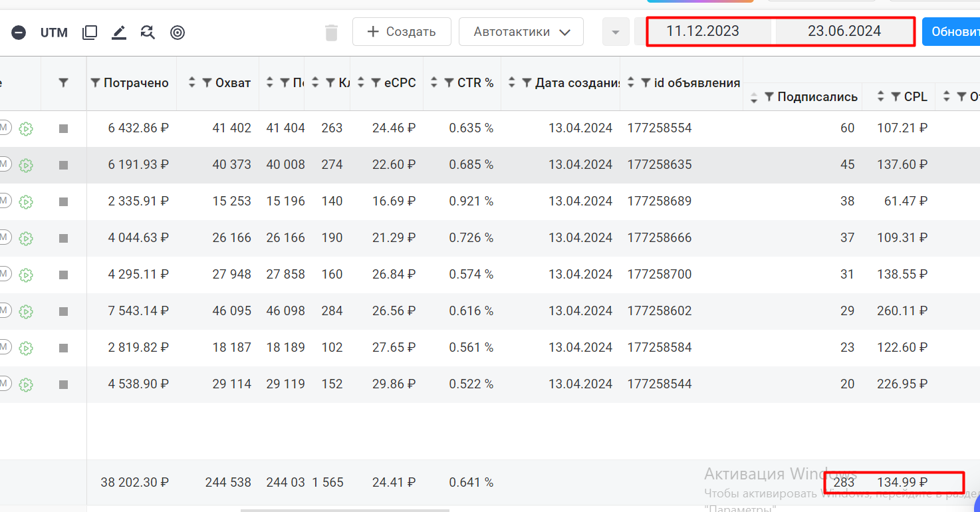
Task: Click filter icon of eCPC column
Action: [376, 83]
